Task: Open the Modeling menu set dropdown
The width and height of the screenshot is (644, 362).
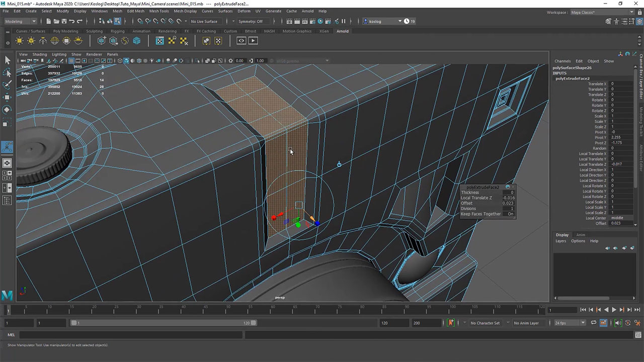Action: pos(21,21)
